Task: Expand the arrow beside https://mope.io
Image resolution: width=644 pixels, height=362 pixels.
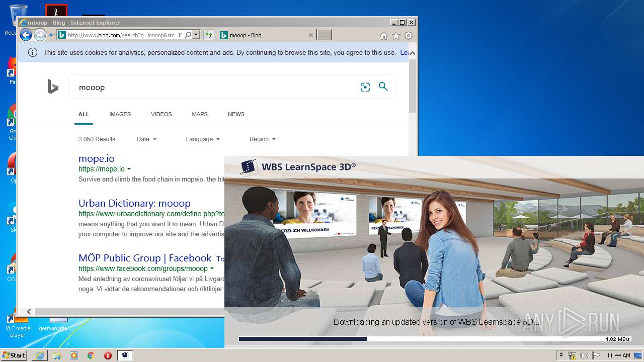Action: coord(129,169)
